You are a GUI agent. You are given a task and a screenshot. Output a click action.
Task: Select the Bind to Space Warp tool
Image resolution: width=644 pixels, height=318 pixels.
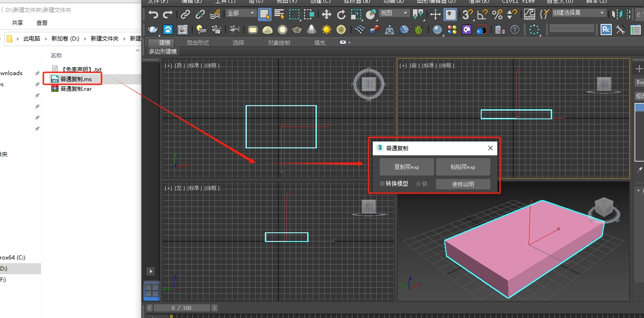coord(215,15)
